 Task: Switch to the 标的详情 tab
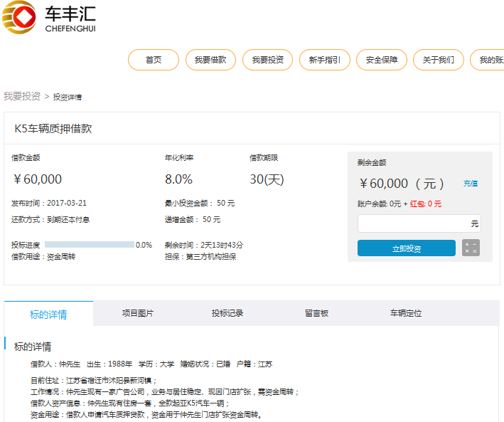48,314
